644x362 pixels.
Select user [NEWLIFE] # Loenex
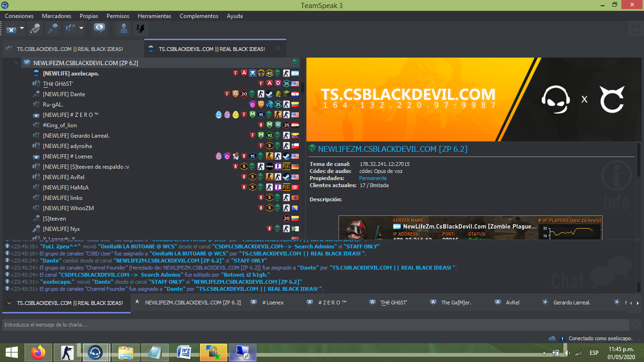click(x=68, y=156)
